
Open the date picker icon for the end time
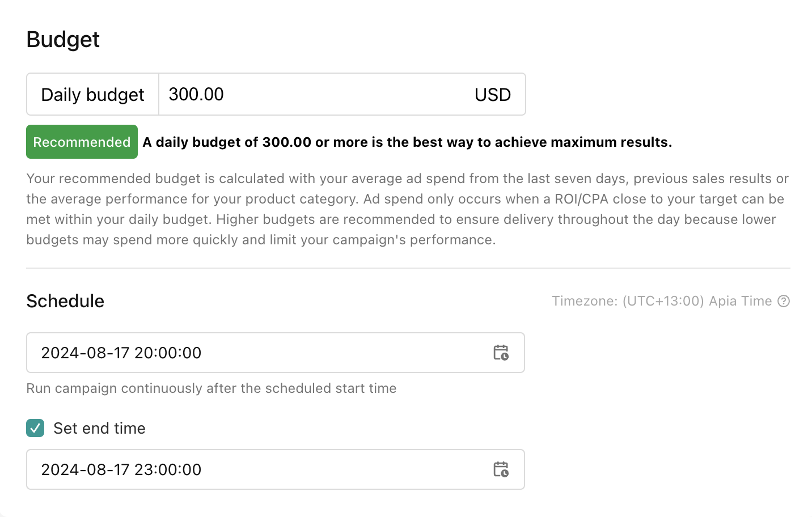[501, 469]
